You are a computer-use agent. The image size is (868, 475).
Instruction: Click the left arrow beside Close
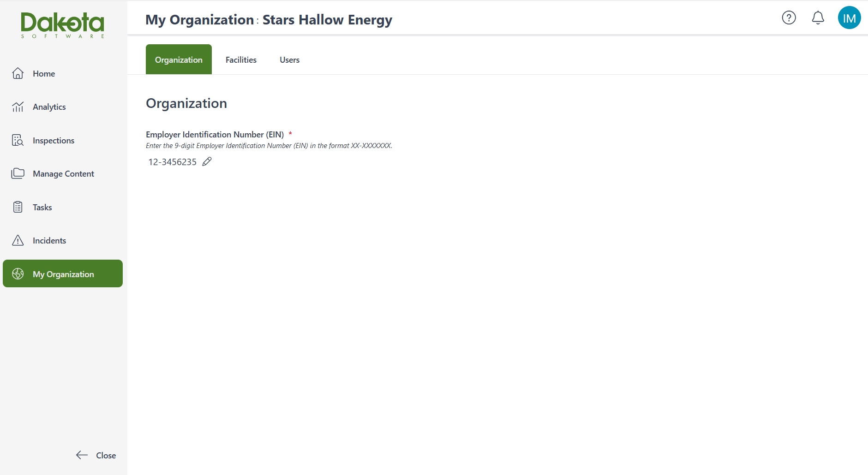82,455
